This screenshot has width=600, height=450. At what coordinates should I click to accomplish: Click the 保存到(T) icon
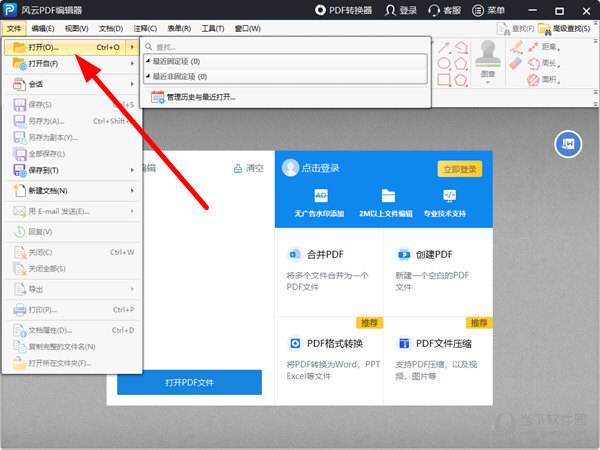coord(20,170)
